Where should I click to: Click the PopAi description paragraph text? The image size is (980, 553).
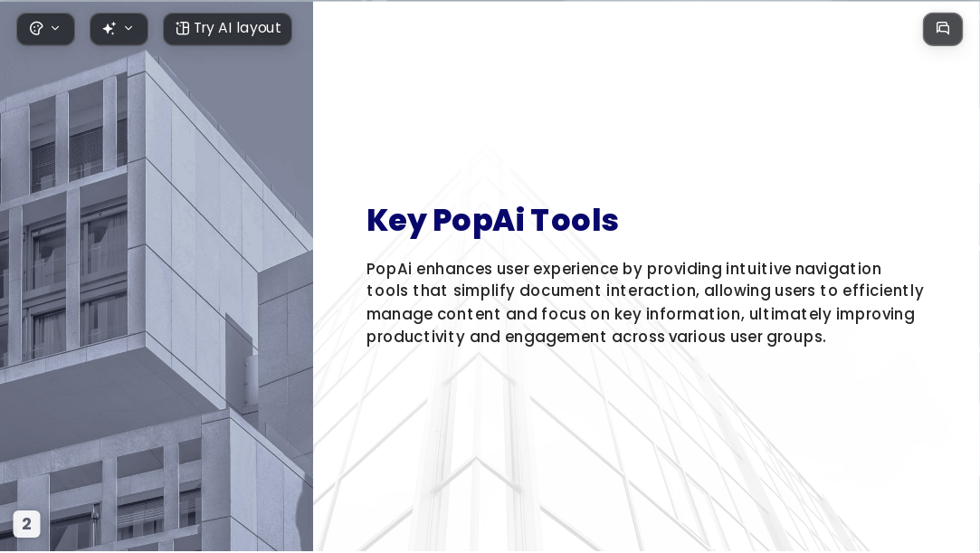point(644,303)
